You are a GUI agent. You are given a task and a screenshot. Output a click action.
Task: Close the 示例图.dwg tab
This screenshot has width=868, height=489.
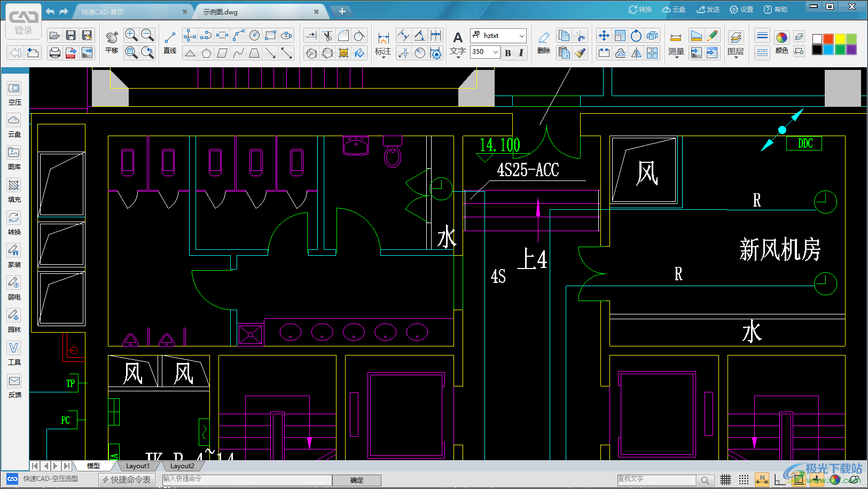pos(316,12)
